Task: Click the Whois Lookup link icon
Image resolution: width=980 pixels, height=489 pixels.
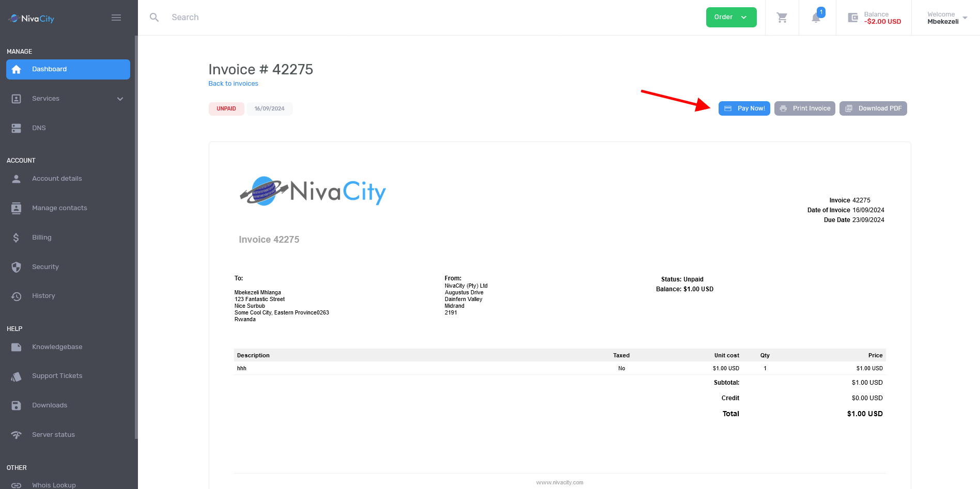Action: coord(17,485)
